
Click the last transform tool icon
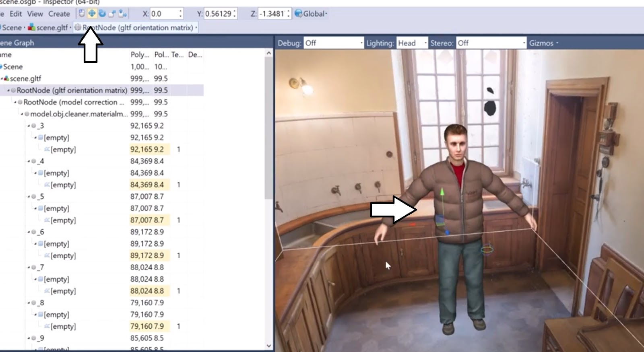(122, 14)
